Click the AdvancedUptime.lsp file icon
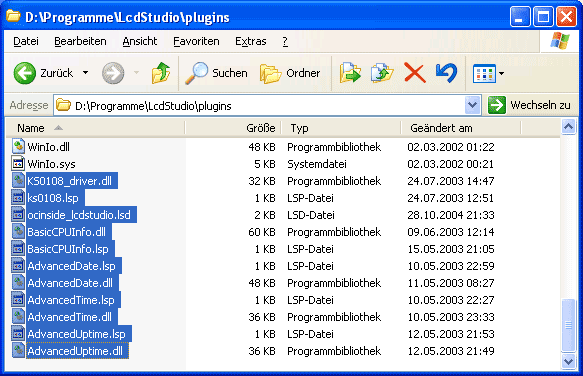This screenshot has height=376, width=583. [x=18, y=334]
